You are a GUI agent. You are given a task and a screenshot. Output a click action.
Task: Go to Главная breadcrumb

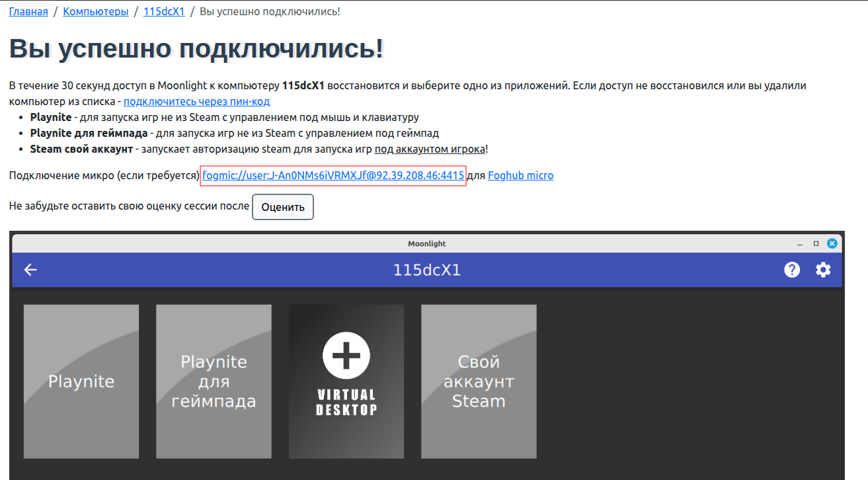(x=28, y=12)
